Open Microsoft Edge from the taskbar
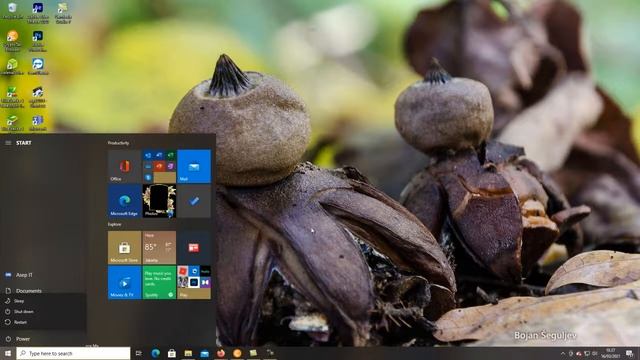 (x=156, y=353)
